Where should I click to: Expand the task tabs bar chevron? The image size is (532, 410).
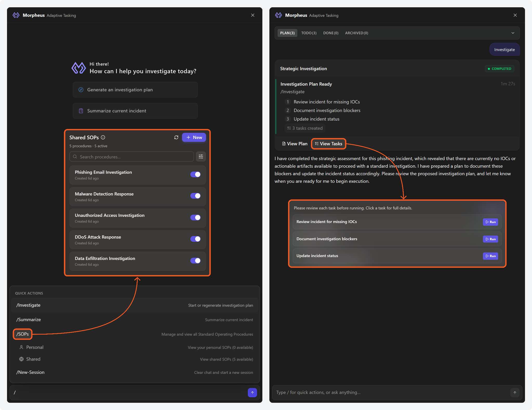coord(513,33)
